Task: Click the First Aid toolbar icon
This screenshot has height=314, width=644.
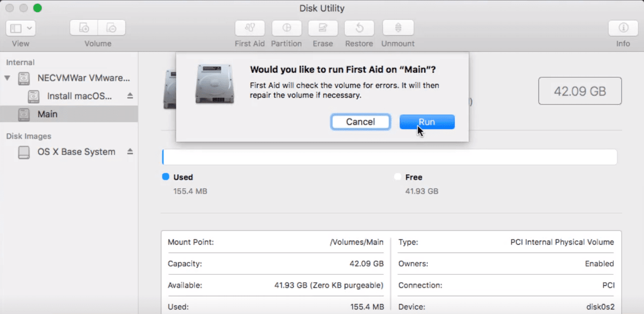Action: click(250, 28)
